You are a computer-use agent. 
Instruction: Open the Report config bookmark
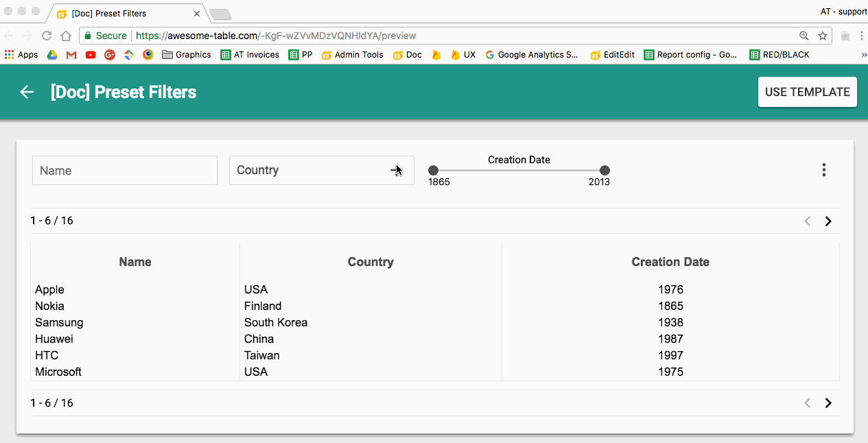(x=691, y=55)
